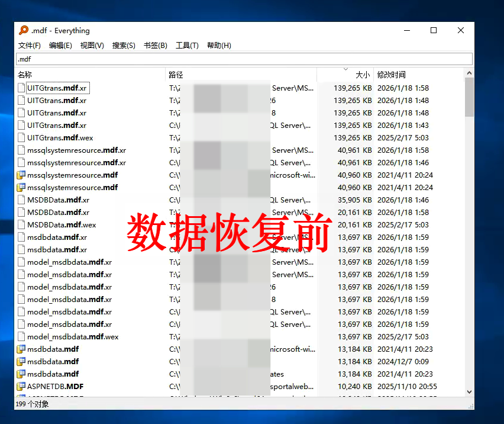Click database icon of msdbdata.mdf with path ending ates
Screen dimensions: 504x424
(21, 374)
